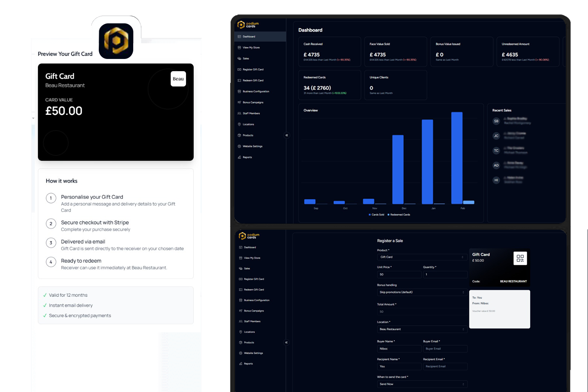Click the Total Amount field
This screenshot has height=392, width=588.
(422, 312)
